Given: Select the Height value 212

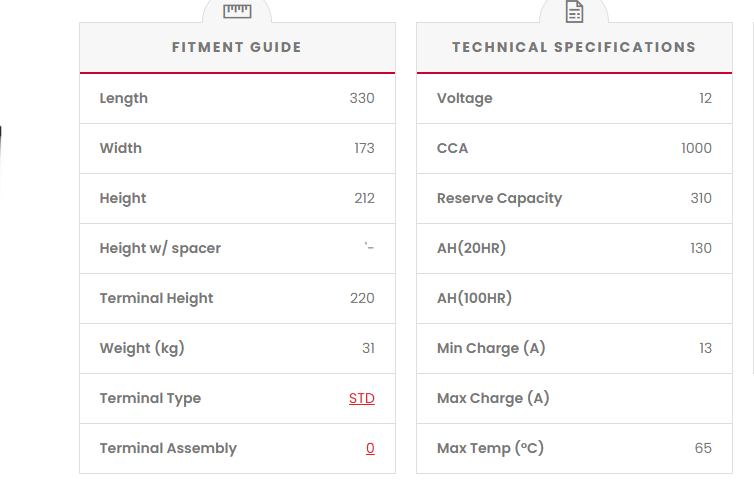Looking at the screenshot, I should tap(364, 198).
